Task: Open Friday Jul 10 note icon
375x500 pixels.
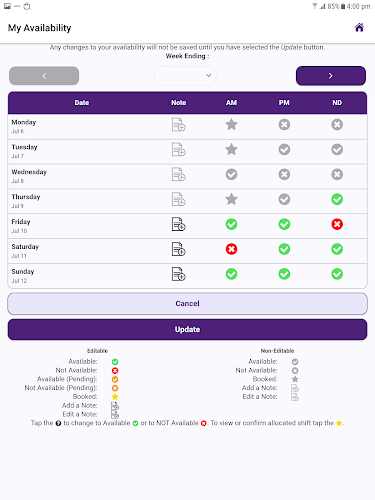Action: pyautogui.click(x=179, y=224)
